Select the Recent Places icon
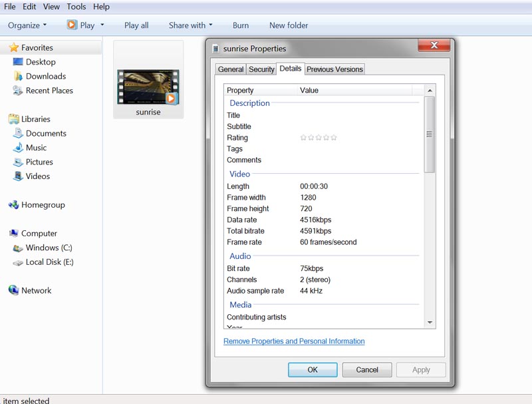Screen dimensions: 532x404 pos(18,91)
